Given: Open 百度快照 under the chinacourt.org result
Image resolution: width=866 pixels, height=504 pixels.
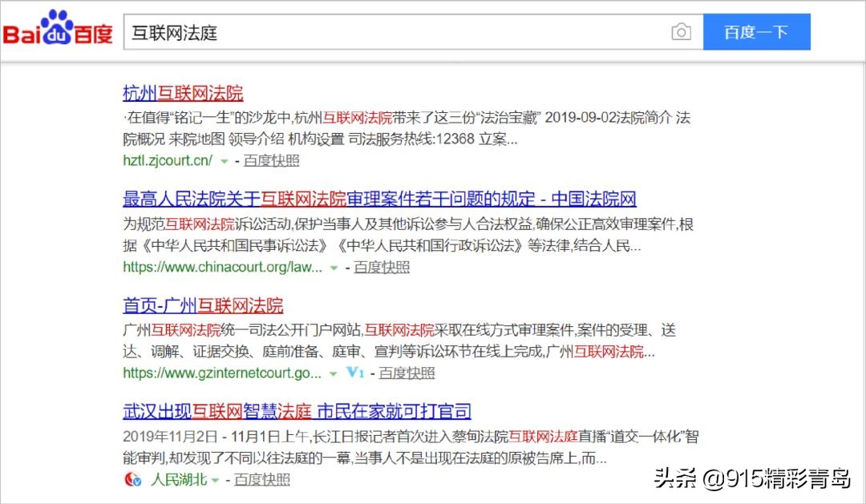Looking at the screenshot, I should point(383,267).
